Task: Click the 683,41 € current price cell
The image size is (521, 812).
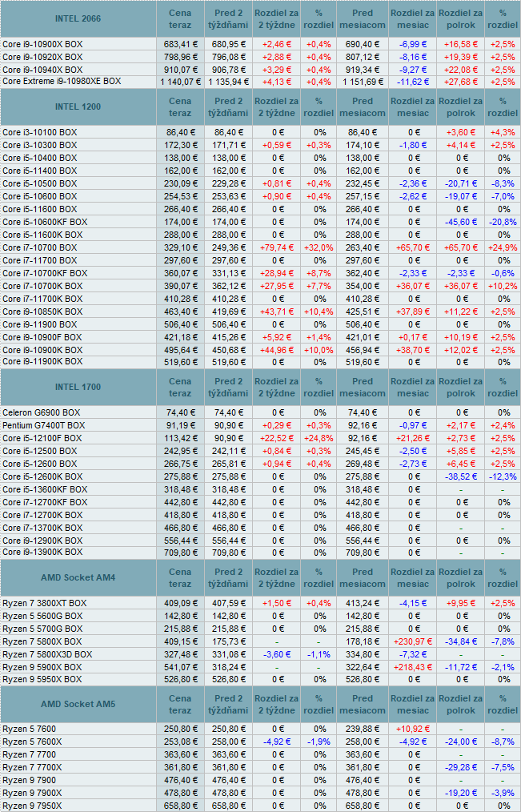Action: point(180,44)
